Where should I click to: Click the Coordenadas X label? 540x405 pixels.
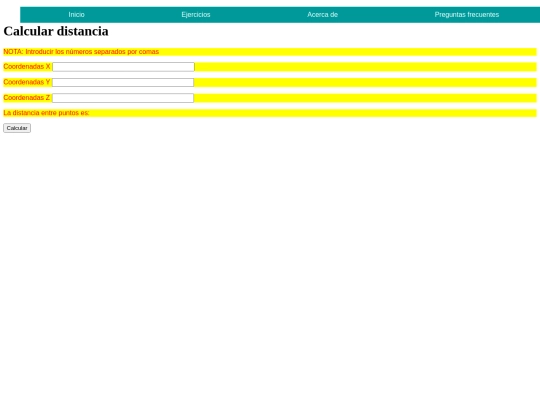27,67
